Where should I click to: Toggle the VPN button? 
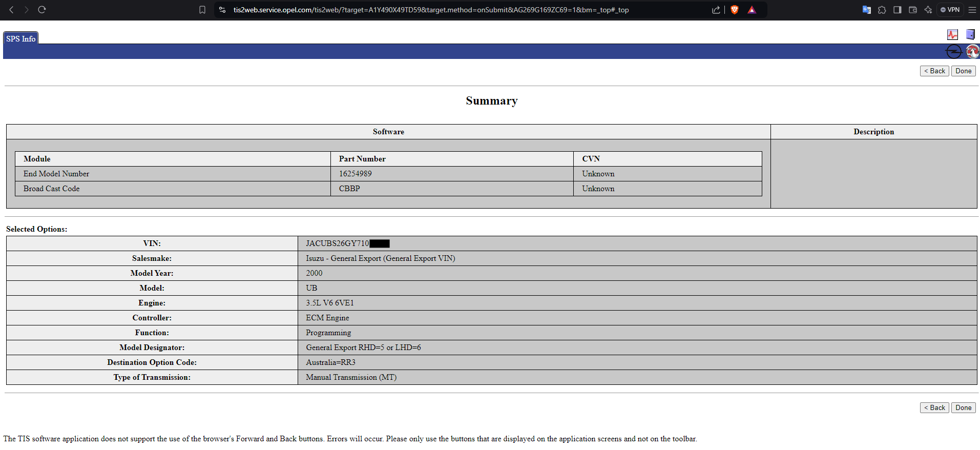coord(950,10)
